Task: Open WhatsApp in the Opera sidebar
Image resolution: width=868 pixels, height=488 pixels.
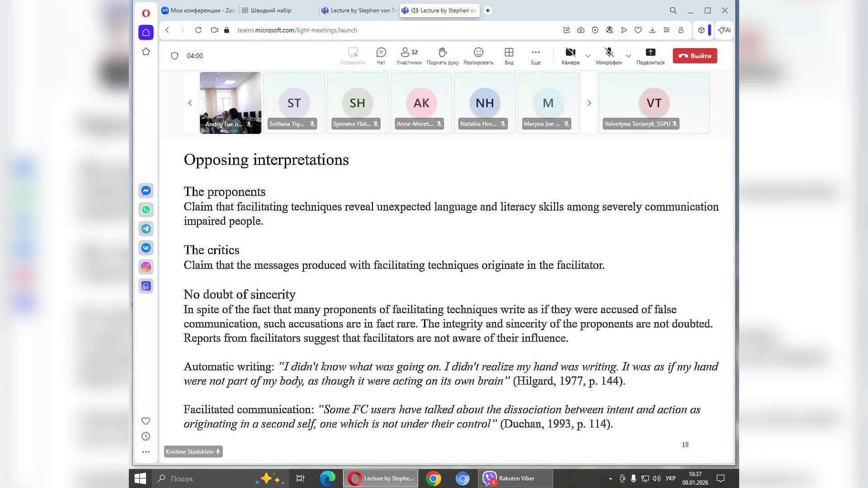Action: [146, 210]
